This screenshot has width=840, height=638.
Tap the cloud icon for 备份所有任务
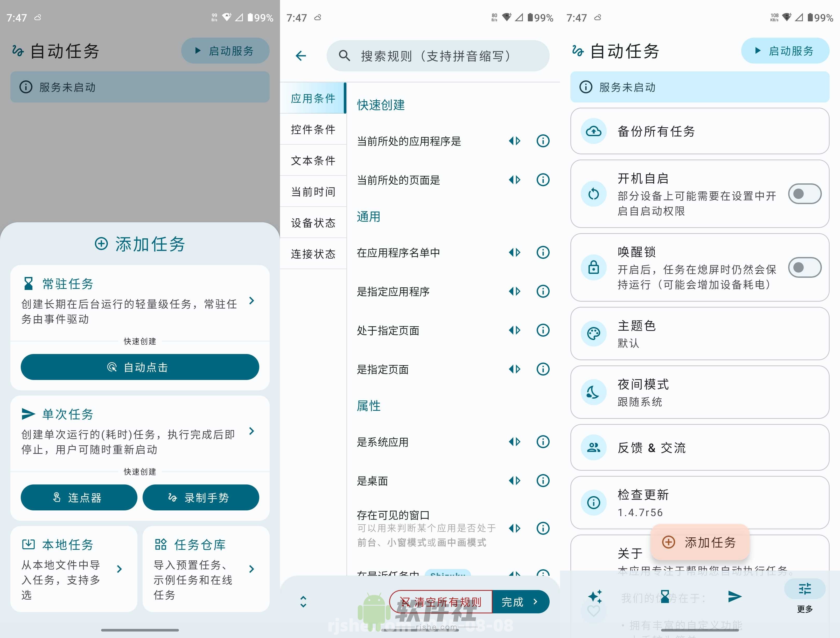pos(593,132)
